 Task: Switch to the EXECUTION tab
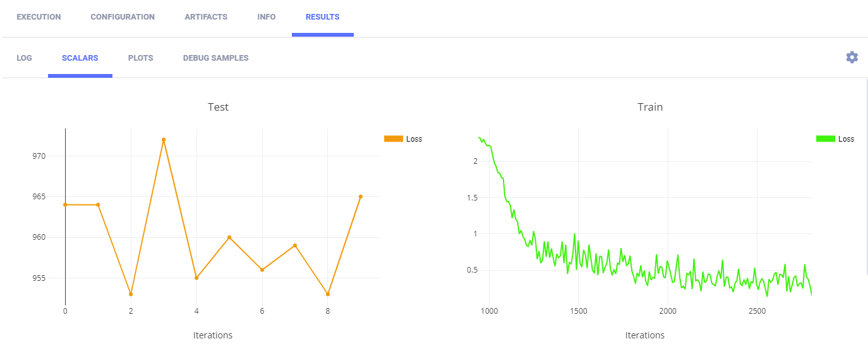click(39, 17)
